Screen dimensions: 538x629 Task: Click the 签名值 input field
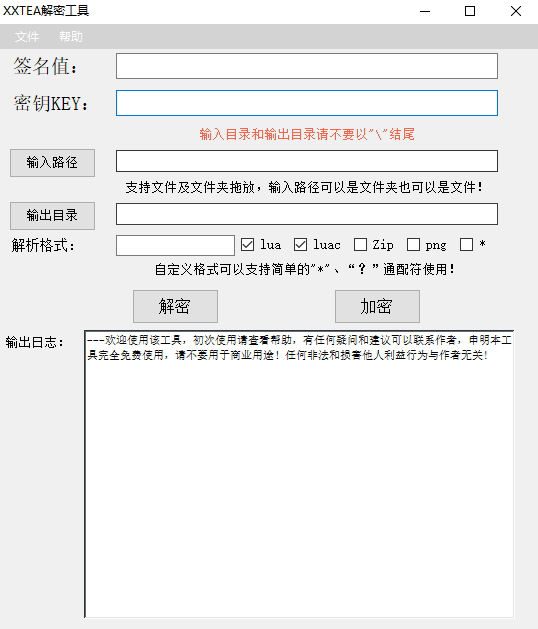(x=307, y=66)
